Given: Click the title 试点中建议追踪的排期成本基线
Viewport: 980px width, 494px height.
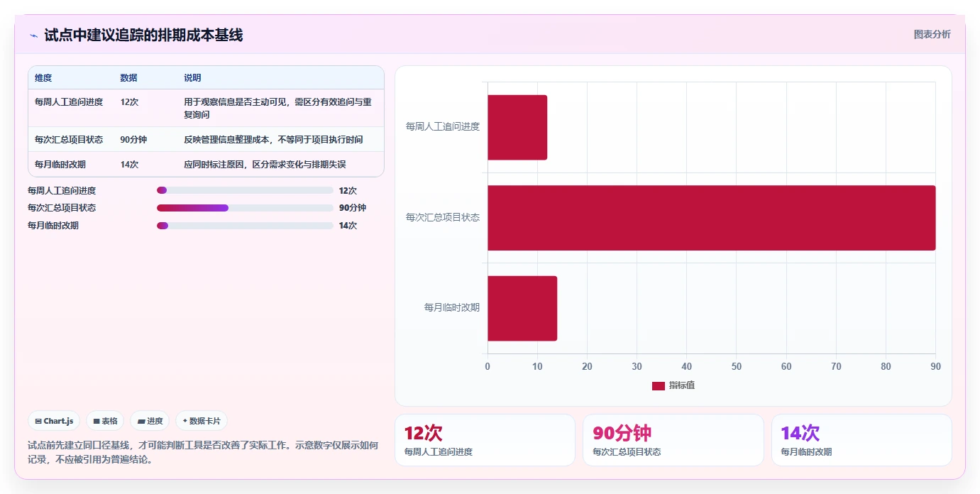Looking at the screenshot, I should (143, 35).
